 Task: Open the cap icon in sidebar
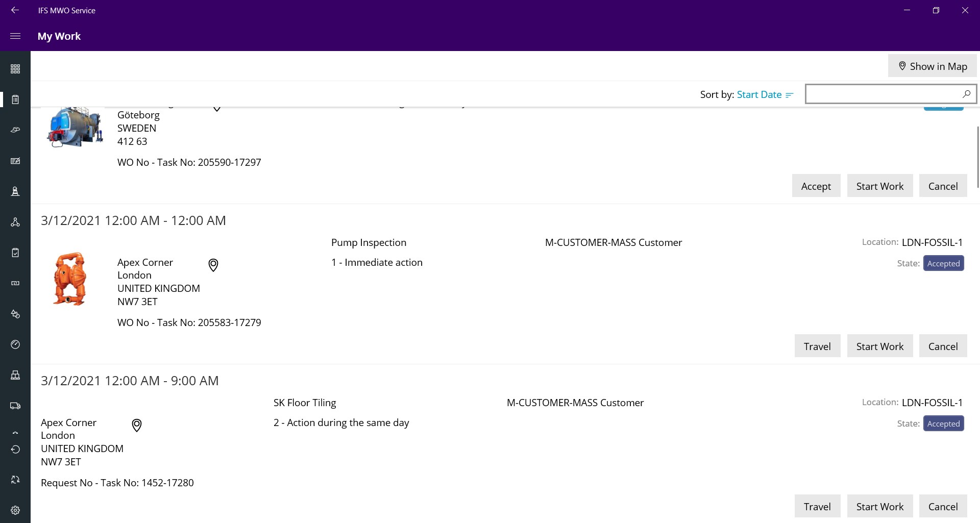[x=15, y=130]
